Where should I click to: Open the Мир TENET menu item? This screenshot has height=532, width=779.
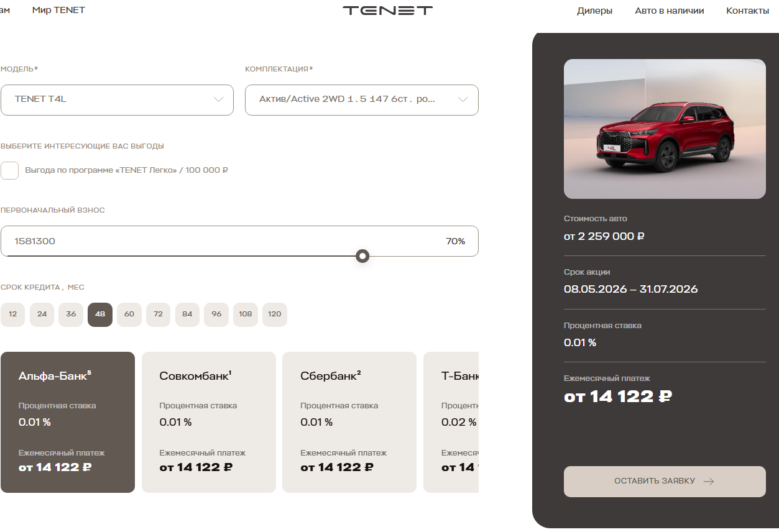click(58, 10)
